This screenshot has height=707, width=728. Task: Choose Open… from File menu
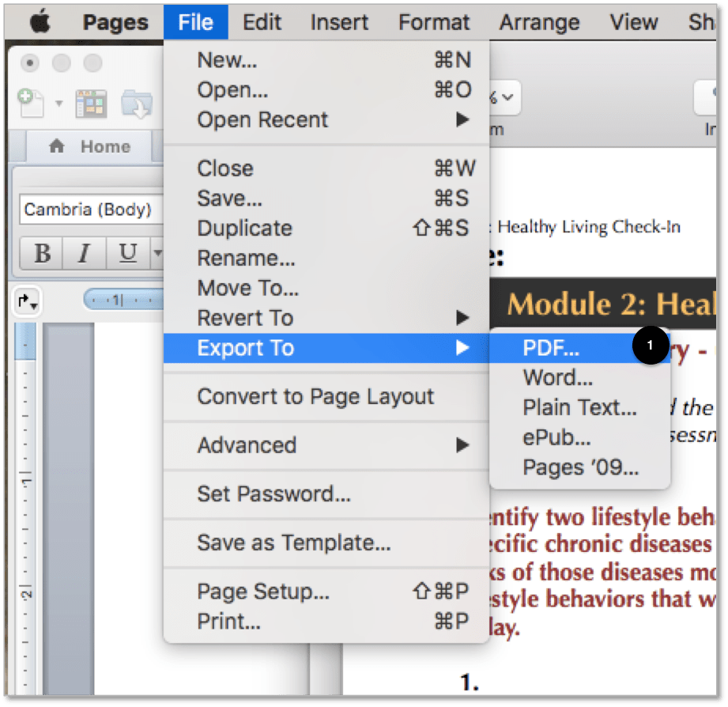[326, 89]
